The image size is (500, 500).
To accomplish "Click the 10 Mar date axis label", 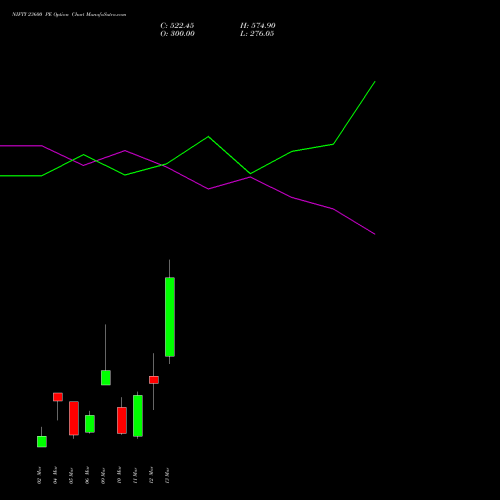I will coord(119,475).
